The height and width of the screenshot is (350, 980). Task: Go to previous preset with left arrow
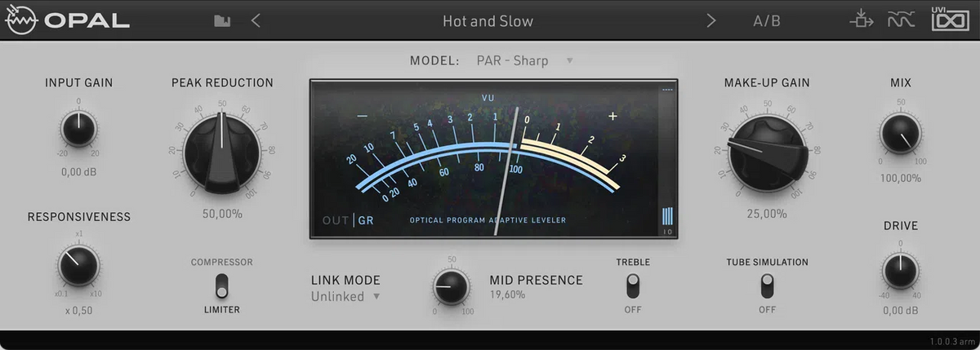coord(256,21)
